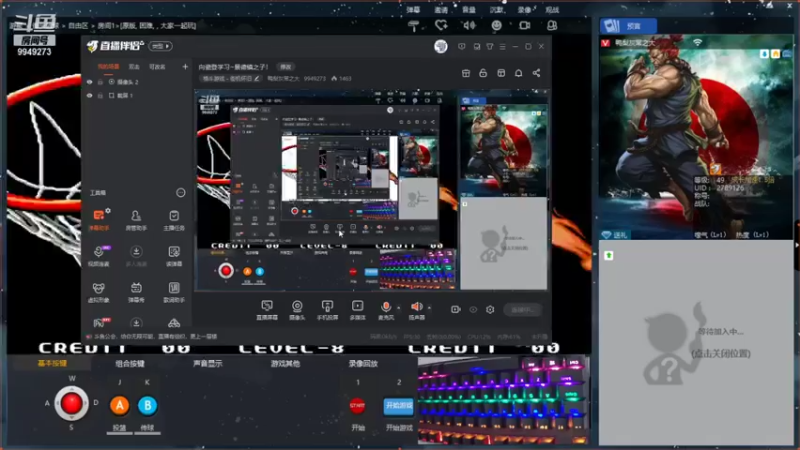Open the speaker dropdown arrow

tap(429, 308)
